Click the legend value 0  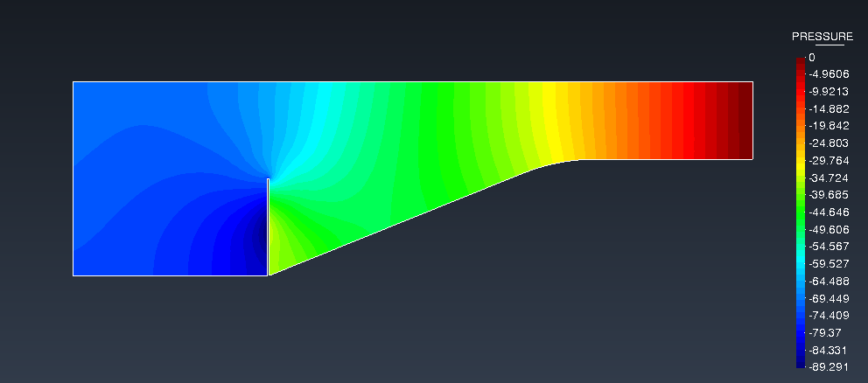811,57
